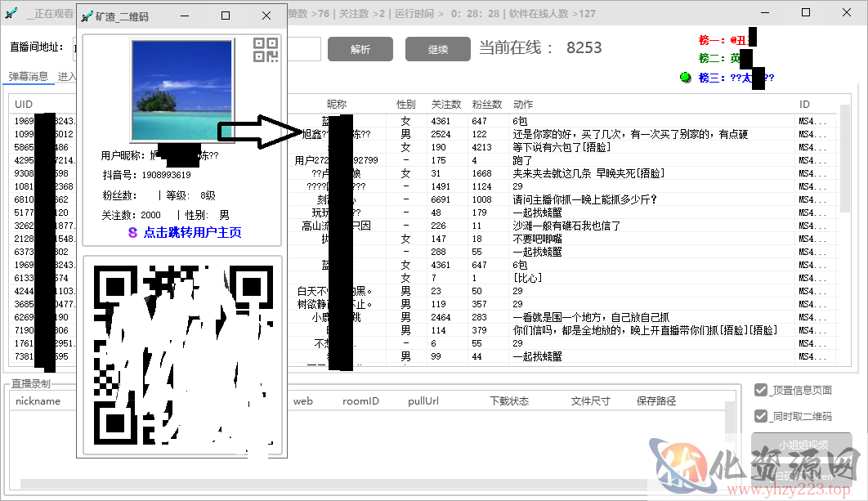868x501 pixels.
Task: Select the message 沙滩一般有礁石我也信了
Action: click(567, 226)
